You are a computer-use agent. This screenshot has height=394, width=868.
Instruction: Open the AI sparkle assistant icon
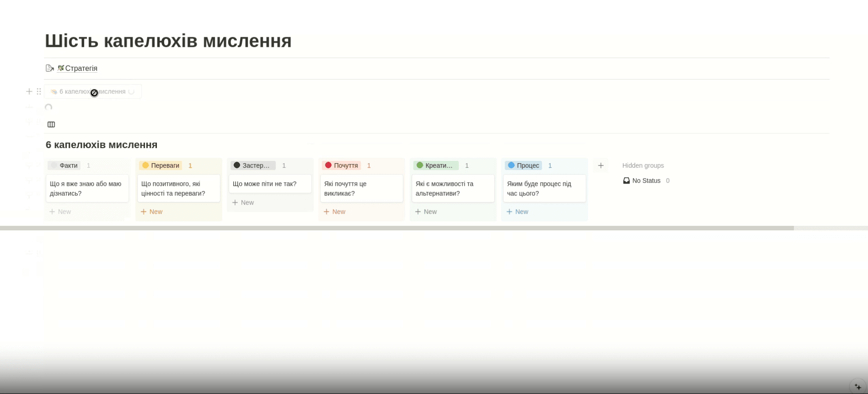[858, 387]
